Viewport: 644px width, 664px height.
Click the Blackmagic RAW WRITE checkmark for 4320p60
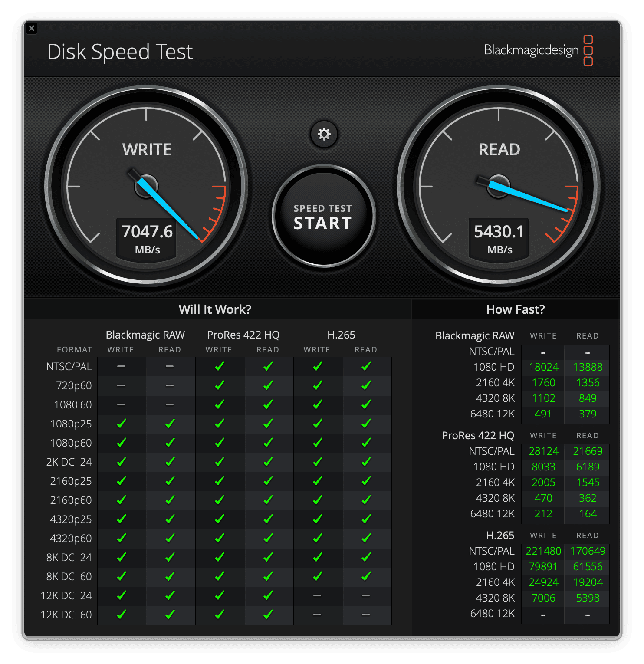click(x=121, y=538)
